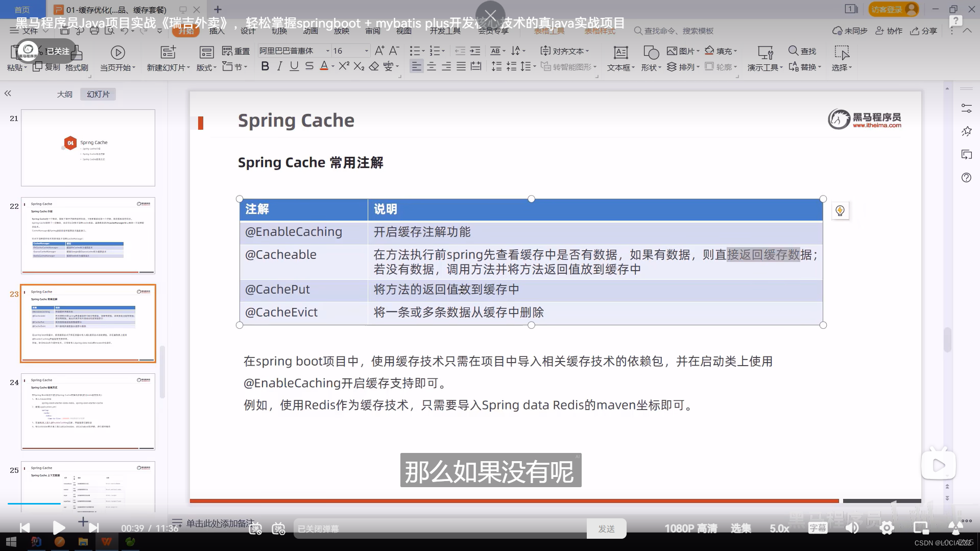This screenshot has height=551, width=980.
Task: Expand the font size 16 dropdown
Action: (366, 51)
